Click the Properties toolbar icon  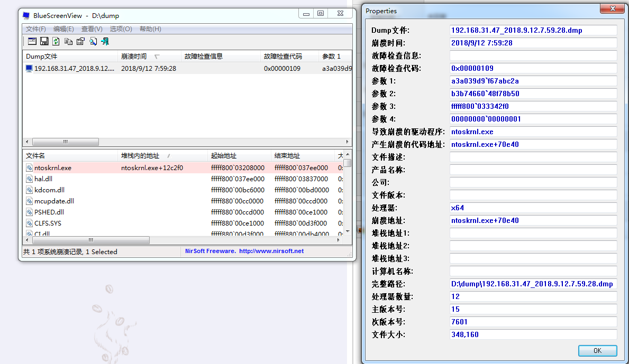pyautogui.click(x=80, y=41)
